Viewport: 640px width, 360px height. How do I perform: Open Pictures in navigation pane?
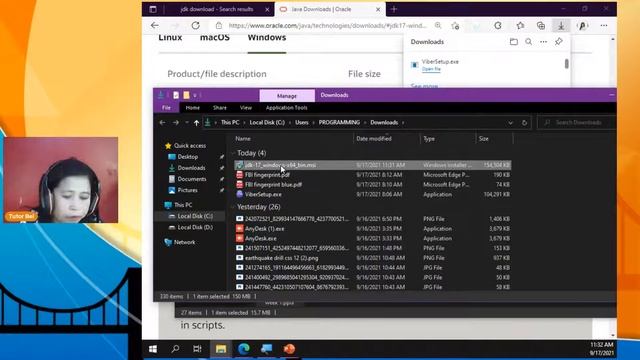tap(188, 190)
